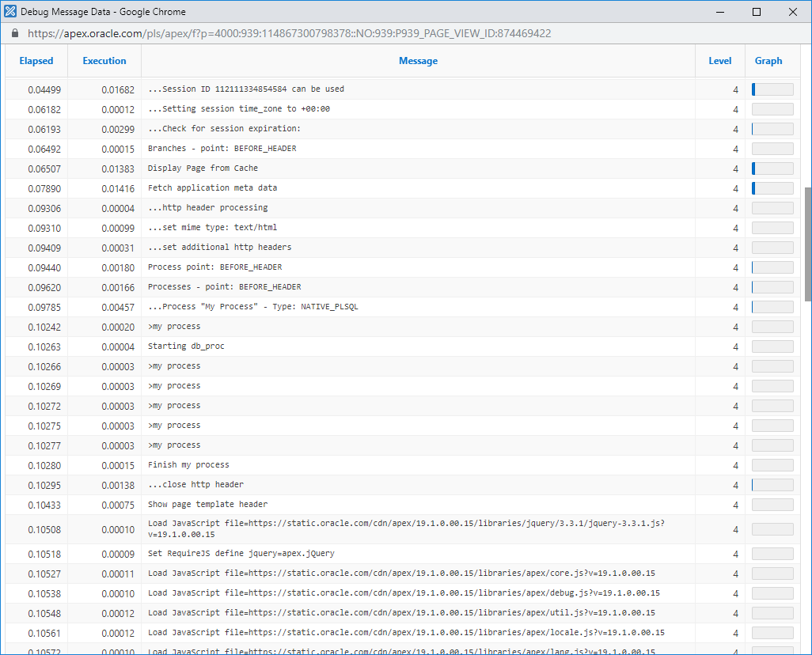Screen dimensions: 812x655
Task: Select 'Fetch application meta data' message
Action: point(212,188)
